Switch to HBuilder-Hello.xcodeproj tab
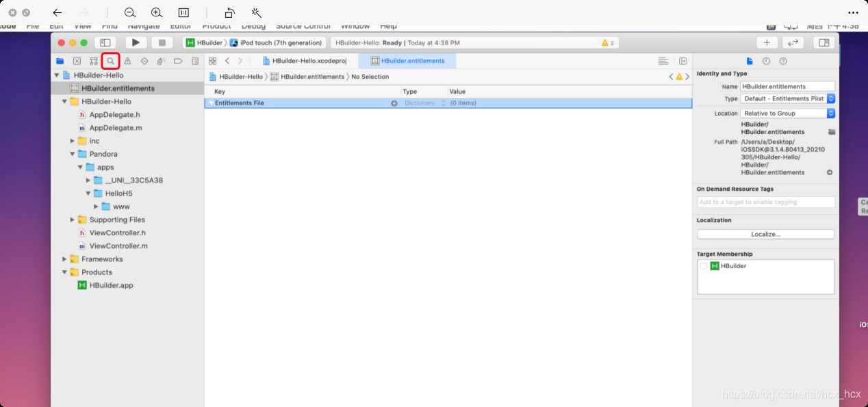Image resolution: width=868 pixels, height=407 pixels. [x=304, y=61]
